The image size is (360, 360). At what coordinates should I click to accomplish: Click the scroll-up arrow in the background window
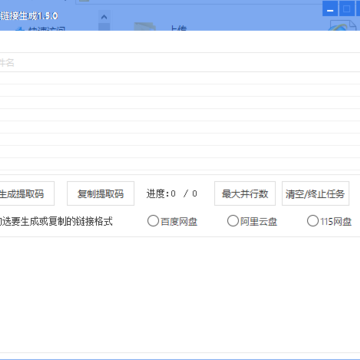point(104,17)
